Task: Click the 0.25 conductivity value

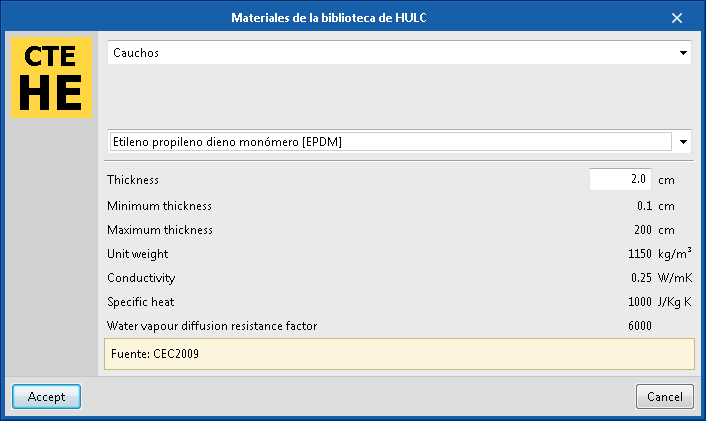Action: pyautogui.click(x=641, y=278)
